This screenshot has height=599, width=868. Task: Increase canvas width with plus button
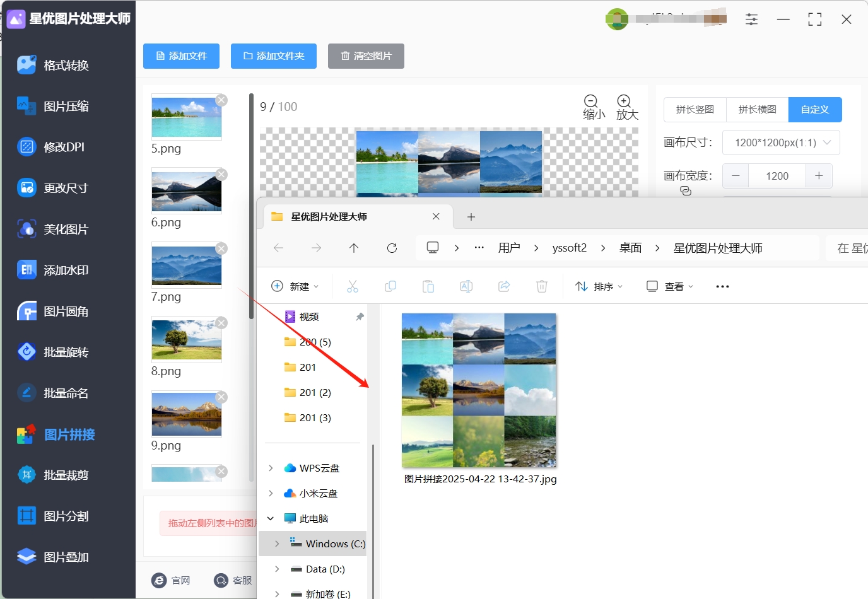[x=819, y=176]
